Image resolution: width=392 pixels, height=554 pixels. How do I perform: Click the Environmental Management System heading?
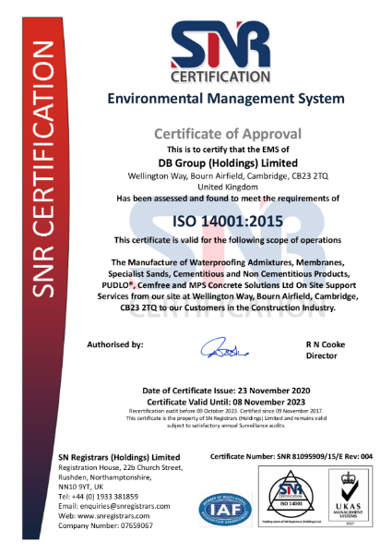tap(226, 98)
